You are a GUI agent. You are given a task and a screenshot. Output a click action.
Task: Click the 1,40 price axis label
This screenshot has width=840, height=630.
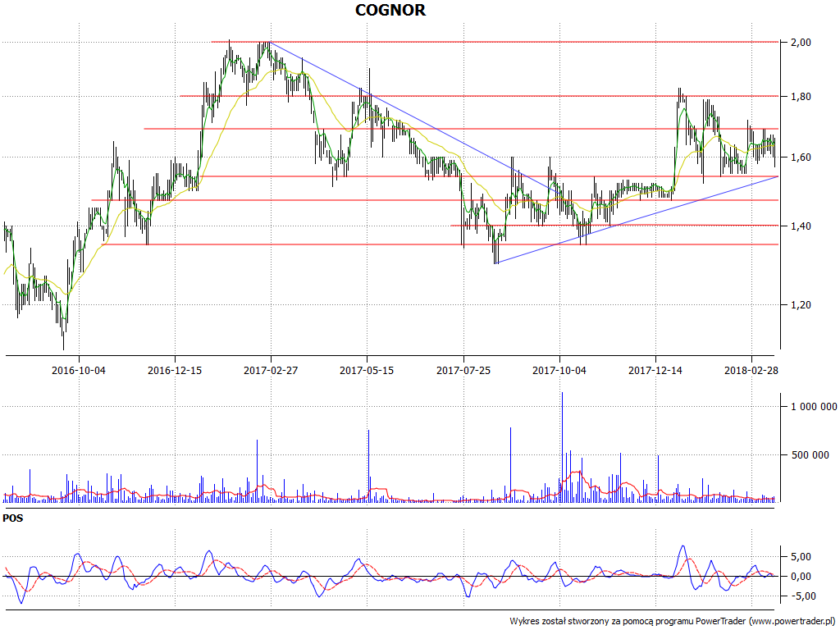coord(801,226)
